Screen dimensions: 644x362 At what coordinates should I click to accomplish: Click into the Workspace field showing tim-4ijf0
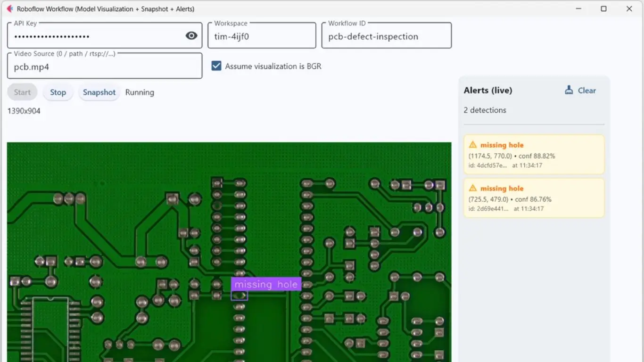[262, 36]
